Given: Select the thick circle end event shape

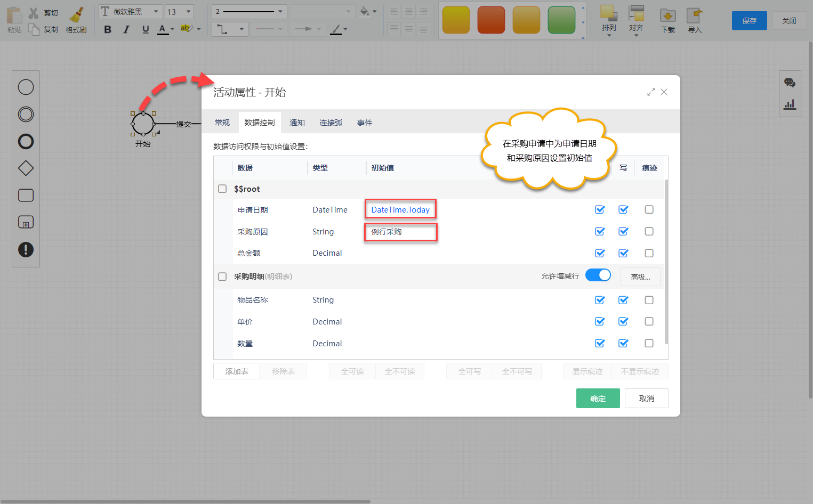Looking at the screenshot, I should coord(26,141).
